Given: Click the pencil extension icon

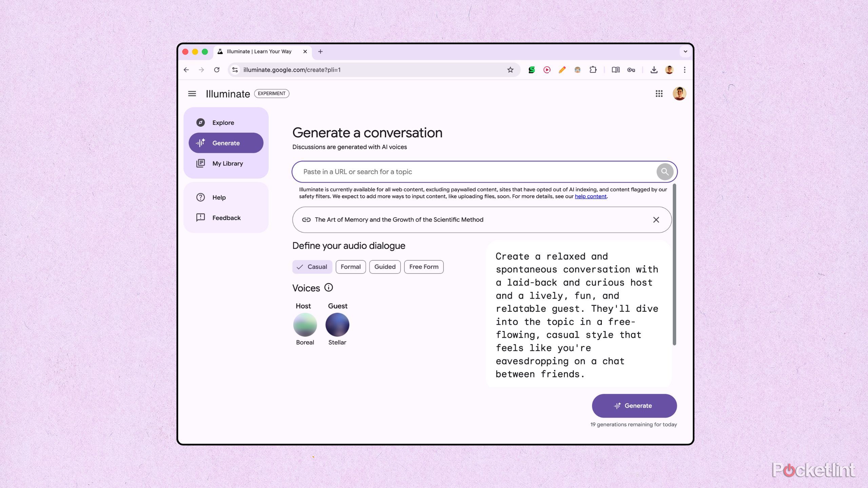Looking at the screenshot, I should click(x=562, y=70).
